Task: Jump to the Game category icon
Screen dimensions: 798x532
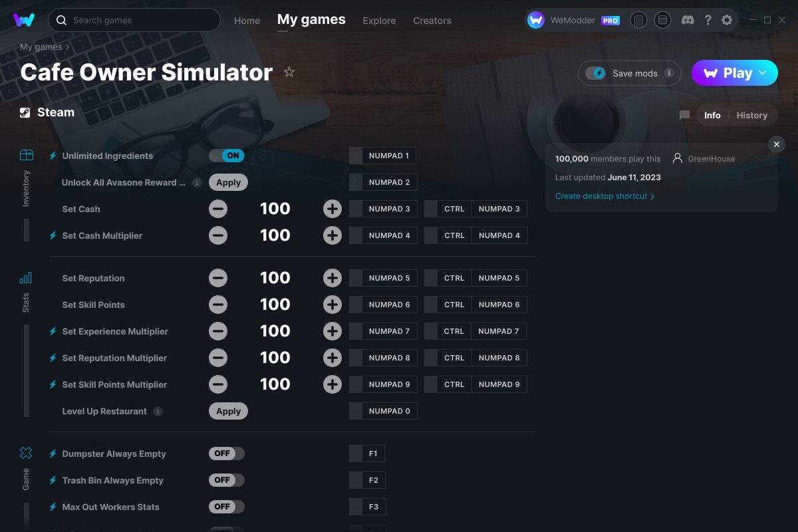Action: [x=26, y=454]
